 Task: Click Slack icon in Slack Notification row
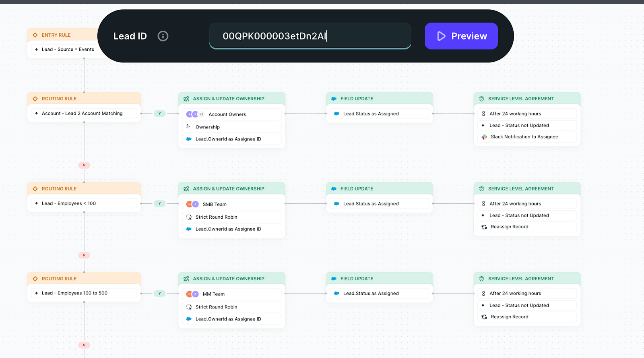click(x=484, y=137)
